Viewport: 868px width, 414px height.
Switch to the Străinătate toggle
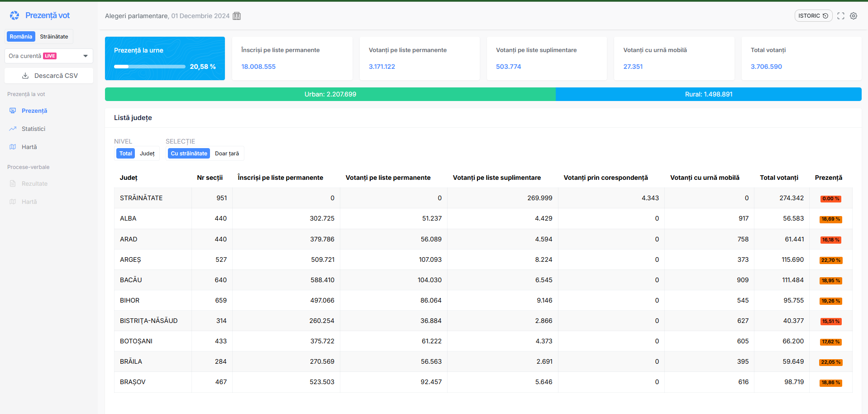click(x=54, y=37)
